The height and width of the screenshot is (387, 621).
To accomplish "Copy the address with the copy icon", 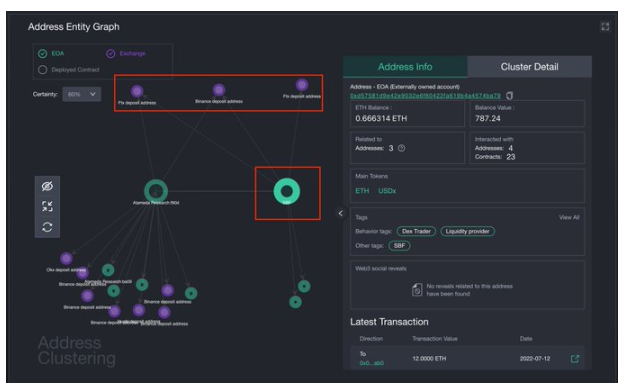I will [509, 95].
